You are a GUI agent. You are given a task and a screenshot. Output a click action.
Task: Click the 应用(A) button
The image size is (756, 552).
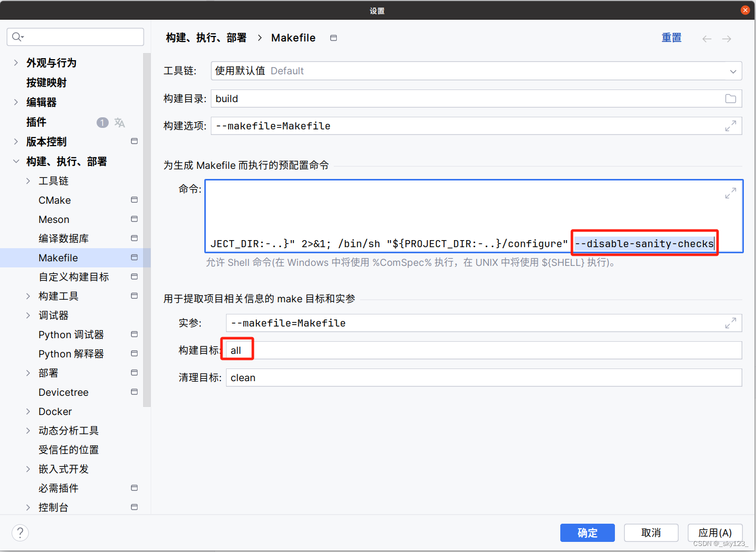715,533
